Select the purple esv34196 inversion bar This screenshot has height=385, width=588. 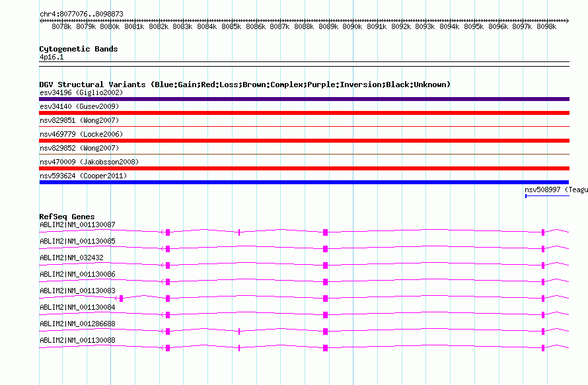304,99
